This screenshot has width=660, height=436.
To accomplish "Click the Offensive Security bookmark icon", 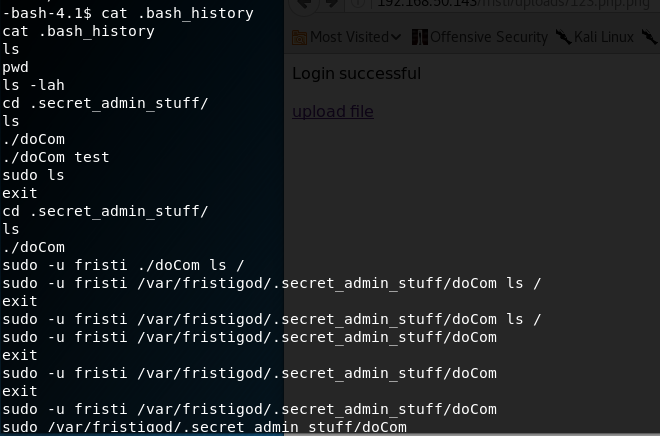I will point(420,37).
